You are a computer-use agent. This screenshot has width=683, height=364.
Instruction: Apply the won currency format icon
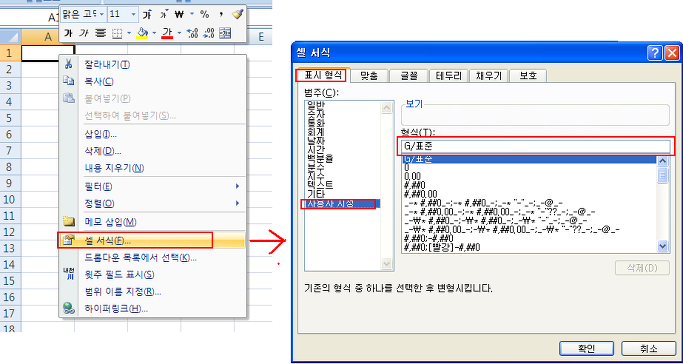pos(179,14)
